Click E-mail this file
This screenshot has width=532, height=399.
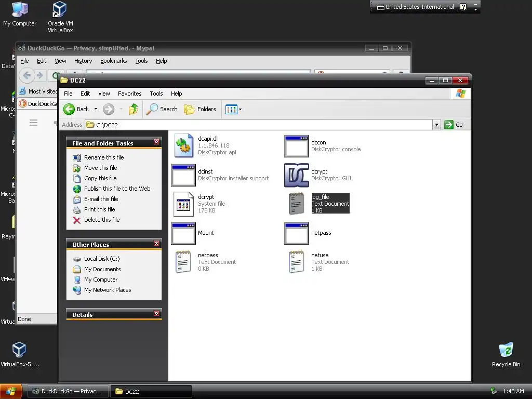click(x=101, y=199)
